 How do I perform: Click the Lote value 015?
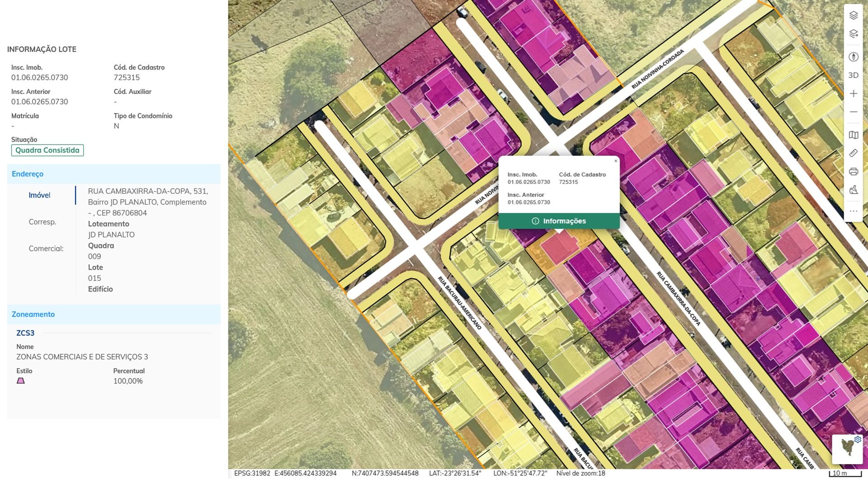click(x=94, y=278)
